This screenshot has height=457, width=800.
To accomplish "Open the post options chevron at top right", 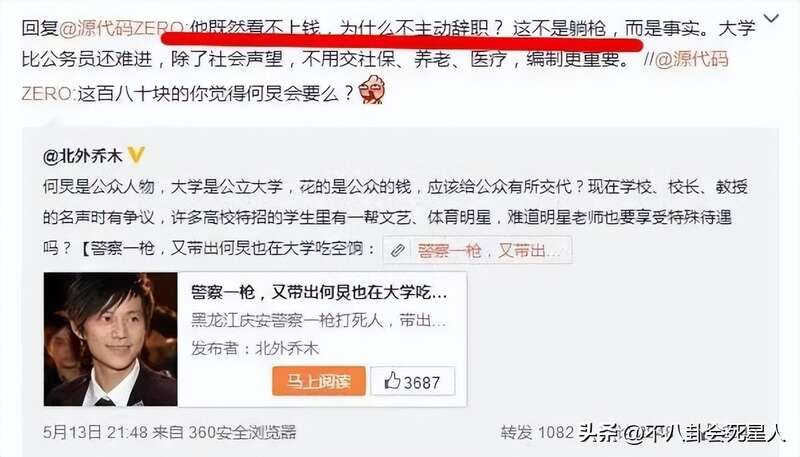I will [x=771, y=19].
